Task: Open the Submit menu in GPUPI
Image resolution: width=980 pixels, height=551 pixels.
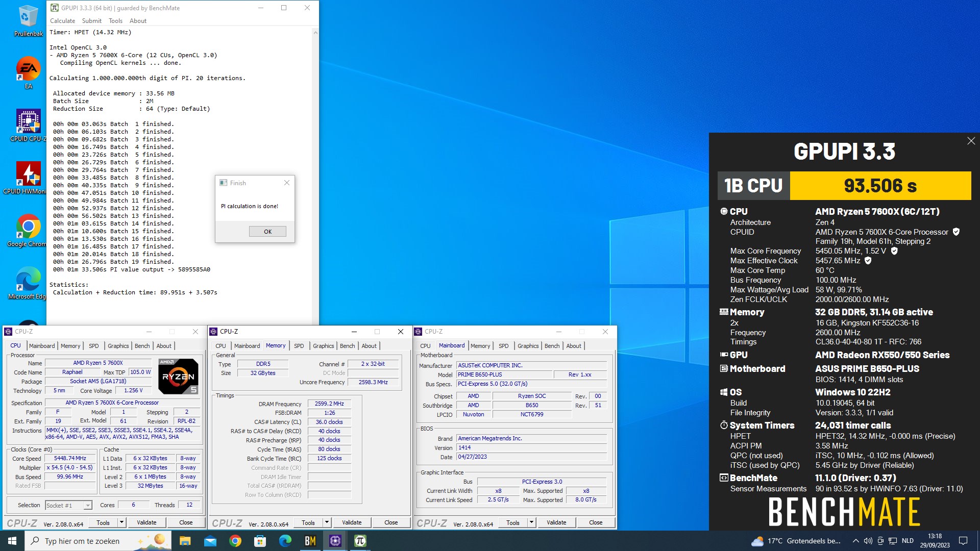Action: click(92, 21)
